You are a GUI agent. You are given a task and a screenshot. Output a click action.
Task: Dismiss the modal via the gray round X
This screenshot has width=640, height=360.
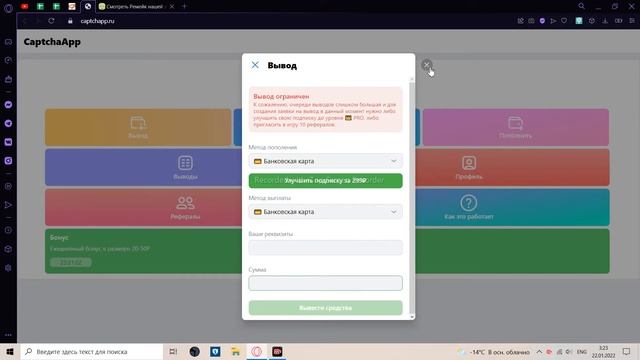pos(427,64)
